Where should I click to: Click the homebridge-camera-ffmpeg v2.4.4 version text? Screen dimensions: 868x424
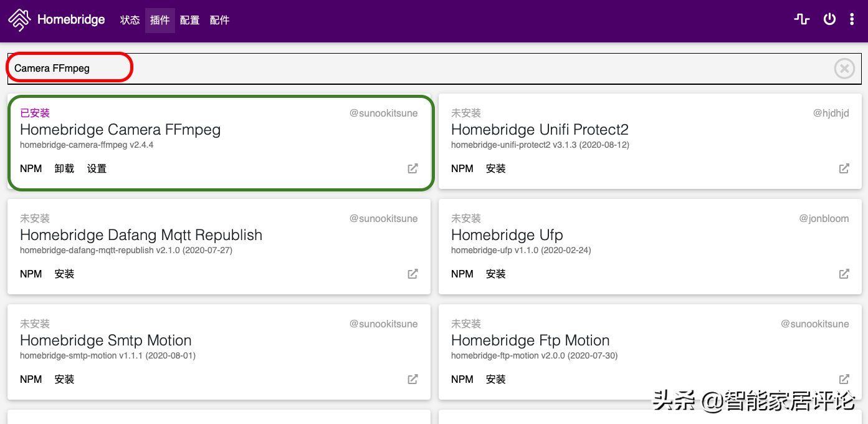coord(87,145)
